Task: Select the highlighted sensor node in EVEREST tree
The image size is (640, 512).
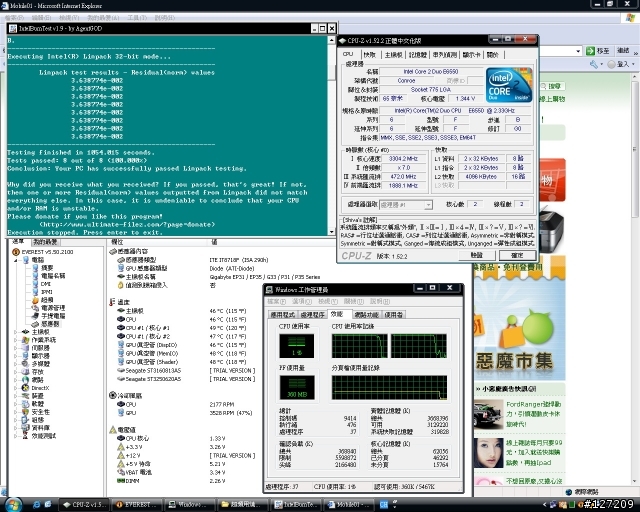Action: [x=50, y=324]
